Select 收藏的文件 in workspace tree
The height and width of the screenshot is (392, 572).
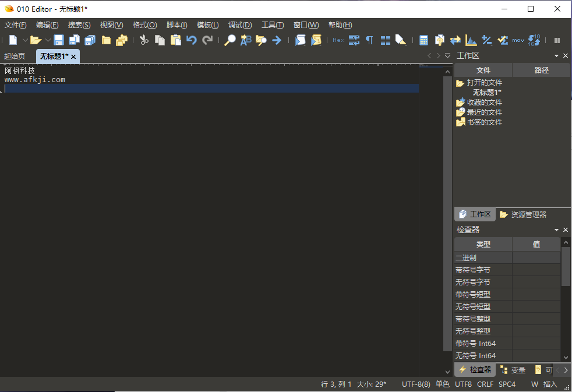pos(479,103)
